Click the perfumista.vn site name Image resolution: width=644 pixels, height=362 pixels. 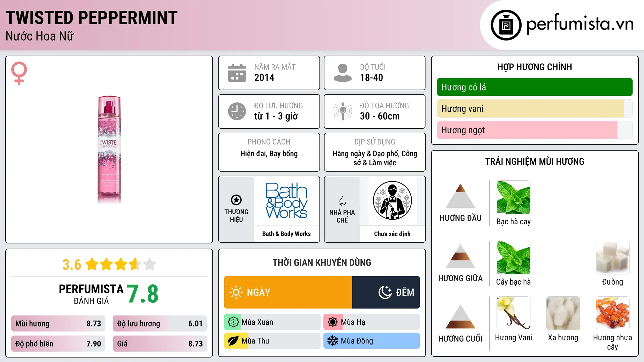tap(580, 24)
